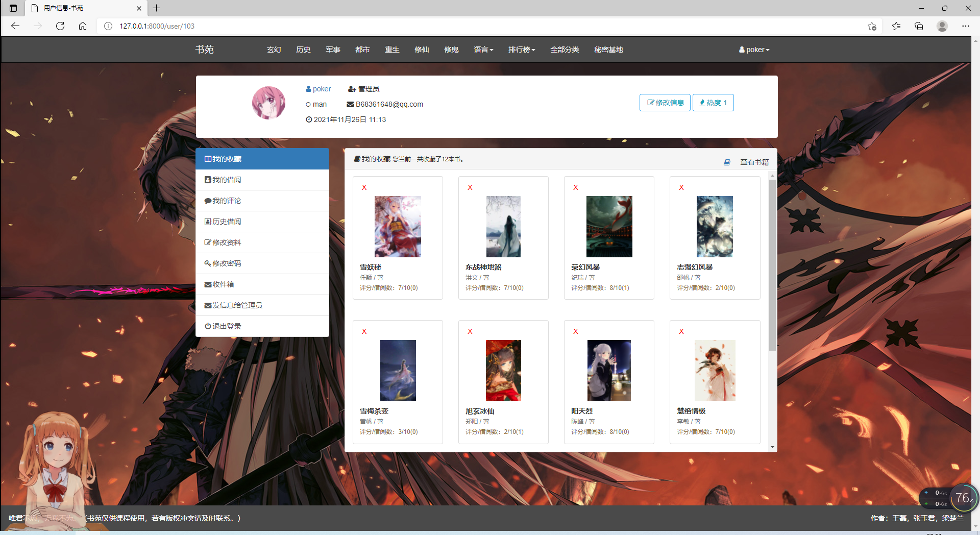Remove 荣幻风暴 from favorites with X
Screen dimensions: 980x535
click(x=576, y=187)
